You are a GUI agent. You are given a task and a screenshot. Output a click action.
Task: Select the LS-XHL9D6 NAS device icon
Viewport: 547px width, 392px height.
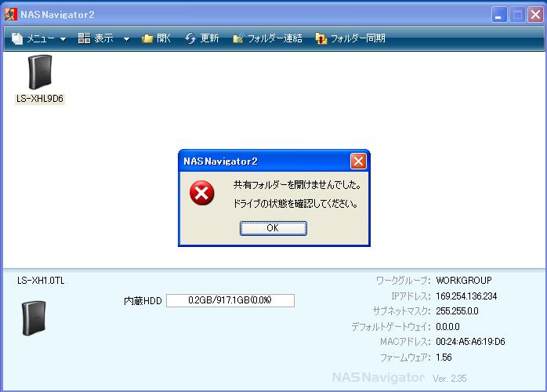40,72
